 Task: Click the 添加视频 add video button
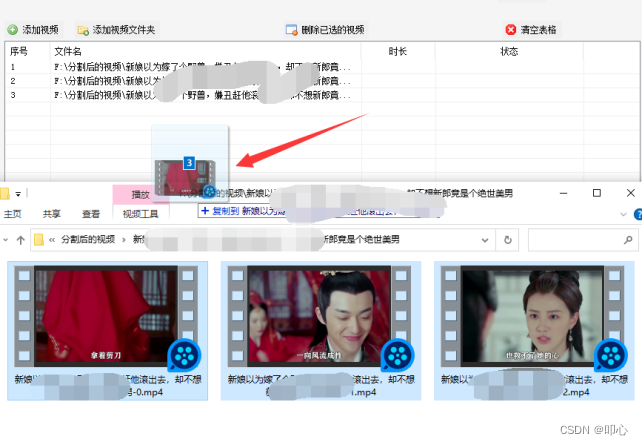pos(33,30)
